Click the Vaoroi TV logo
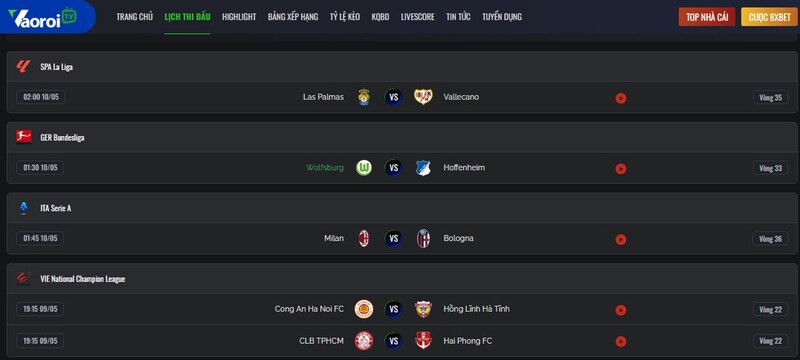Screen dimensions: 800x360 click(x=42, y=17)
